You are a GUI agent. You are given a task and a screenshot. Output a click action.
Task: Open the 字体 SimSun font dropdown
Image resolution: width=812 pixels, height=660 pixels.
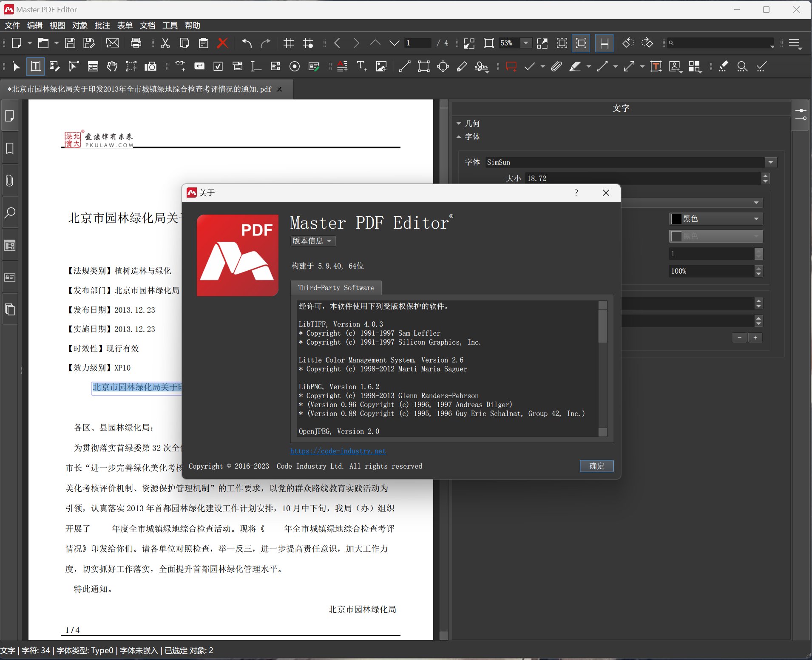click(x=771, y=162)
